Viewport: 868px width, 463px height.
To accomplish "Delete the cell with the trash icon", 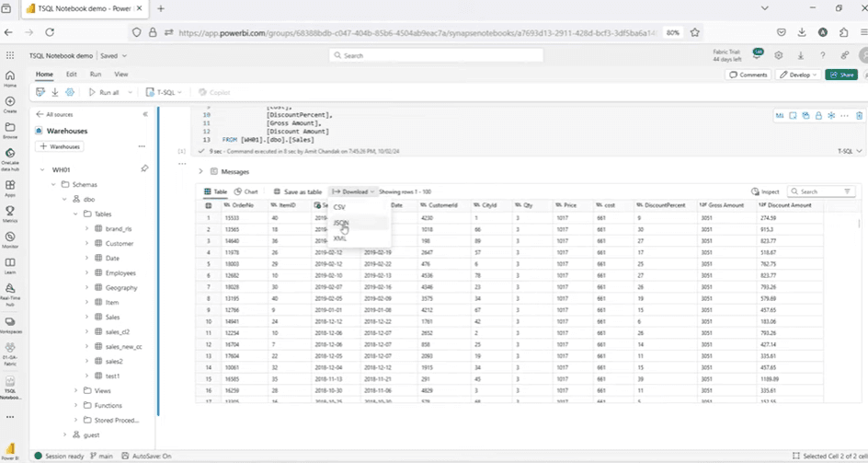I will coord(859,115).
